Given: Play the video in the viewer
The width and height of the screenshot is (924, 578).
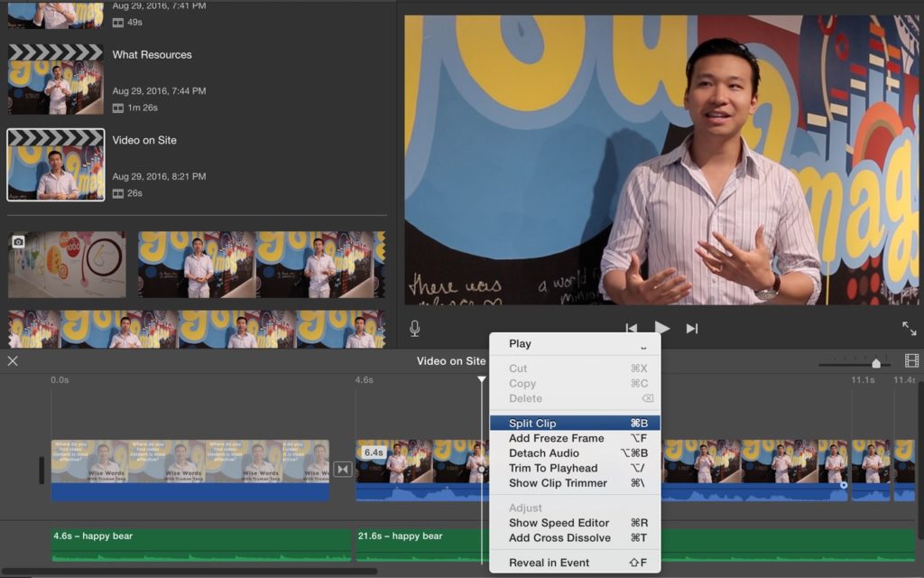Looking at the screenshot, I should click(x=661, y=328).
